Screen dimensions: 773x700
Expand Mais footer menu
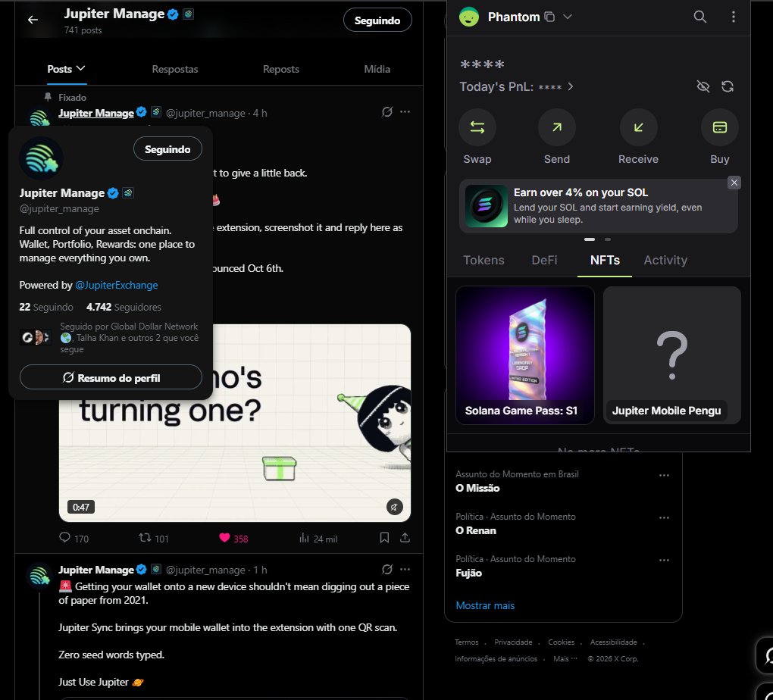(x=565, y=659)
